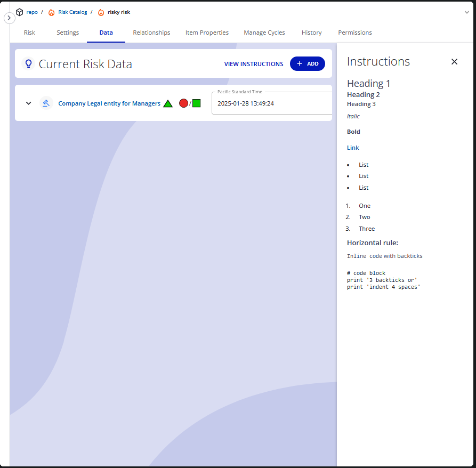Click the lightbulb icon beside Current Risk Data
Image resolution: width=476 pixels, height=468 pixels.
pyautogui.click(x=28, y=64)
